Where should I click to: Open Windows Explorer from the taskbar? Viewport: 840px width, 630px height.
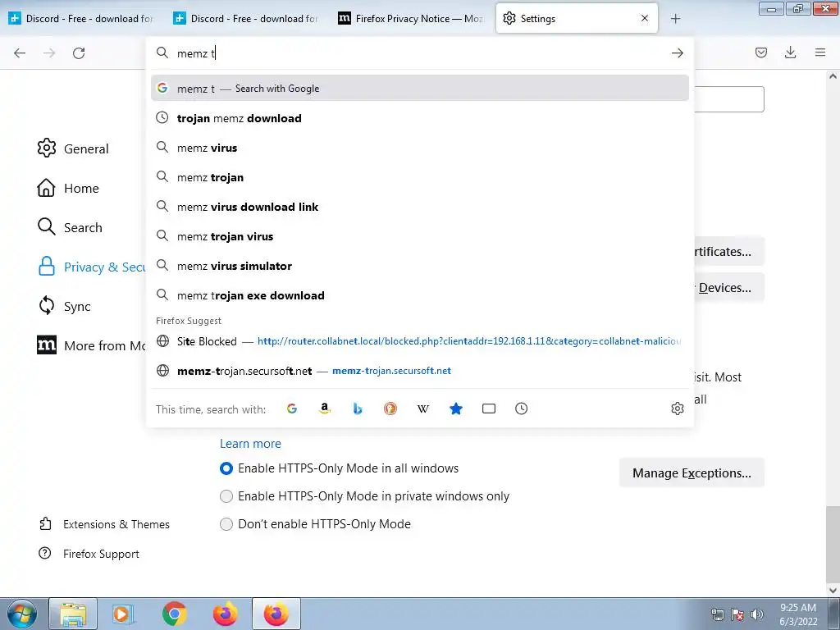(x=73, y=614)
